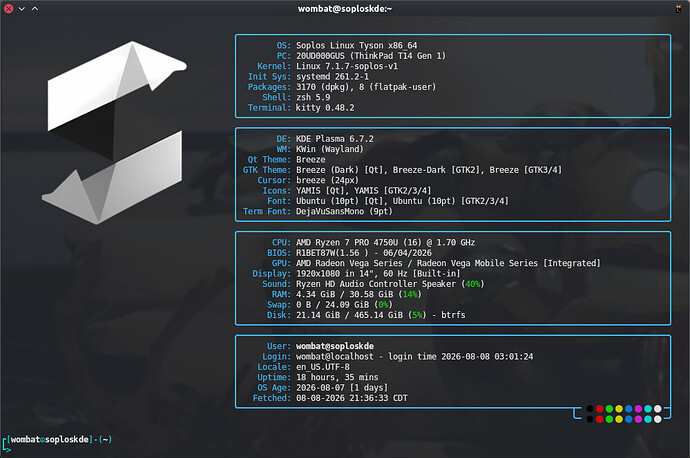The height and width of the screenshot is (458, 690).
Task: Click the red dot in the upper palette row
Action: coord(599,409)
